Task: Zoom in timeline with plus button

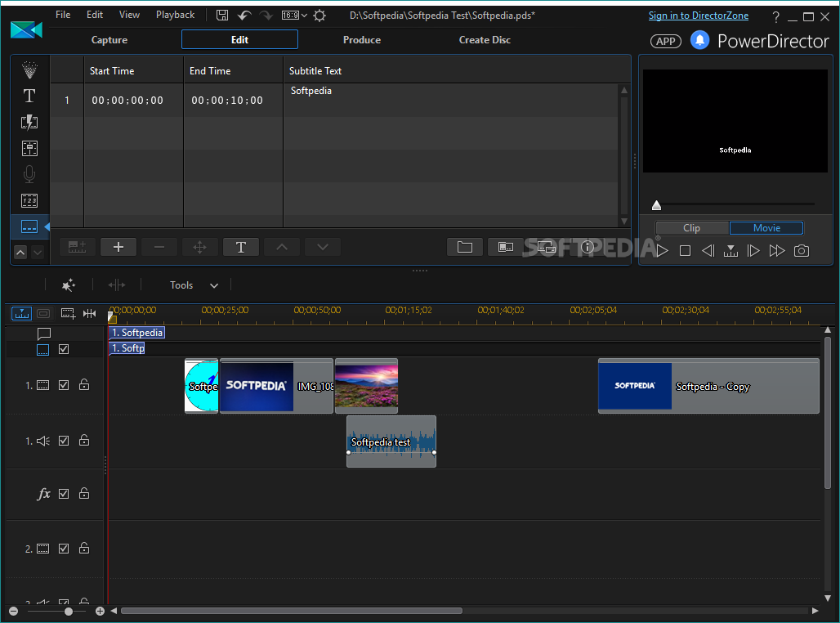Action: point(100,612)
